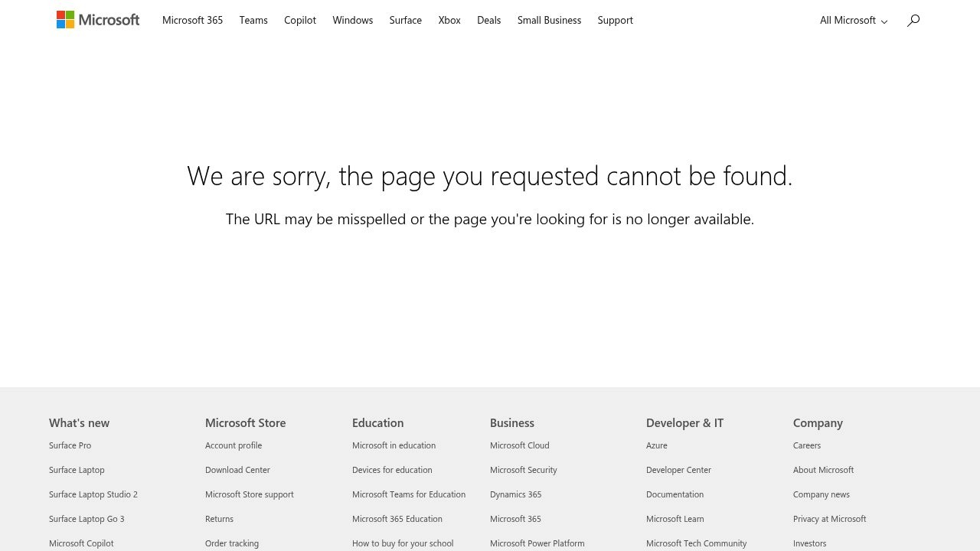Click the 'Developer & IT' footer heading

pos(684,422)
